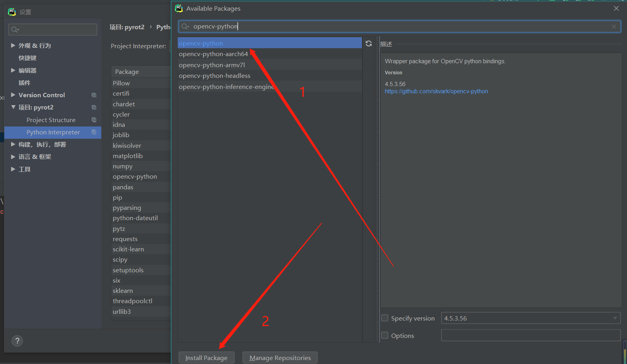627x364 pixels.
Task: Select pandas in installed packages
Action: [x=141, y=187]
